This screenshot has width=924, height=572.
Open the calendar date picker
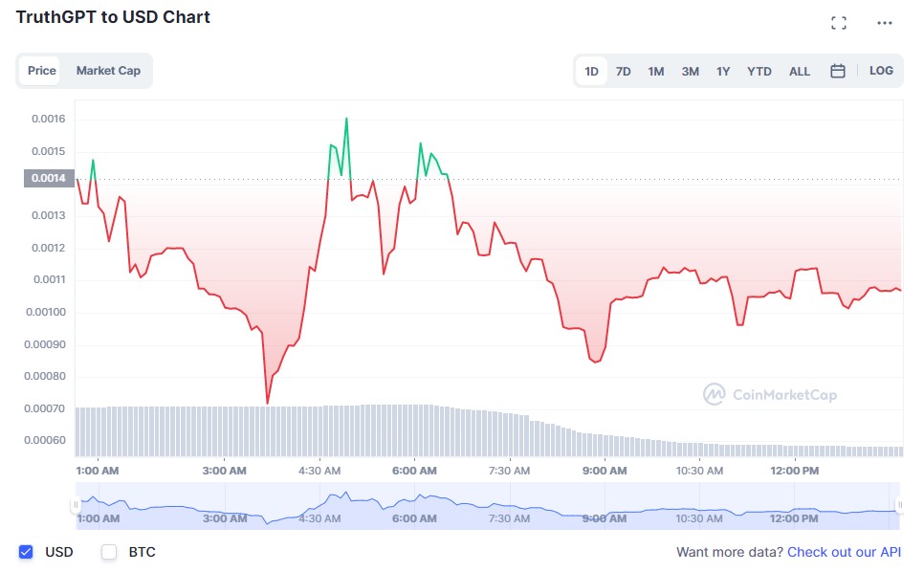click(x=836, y=70)
